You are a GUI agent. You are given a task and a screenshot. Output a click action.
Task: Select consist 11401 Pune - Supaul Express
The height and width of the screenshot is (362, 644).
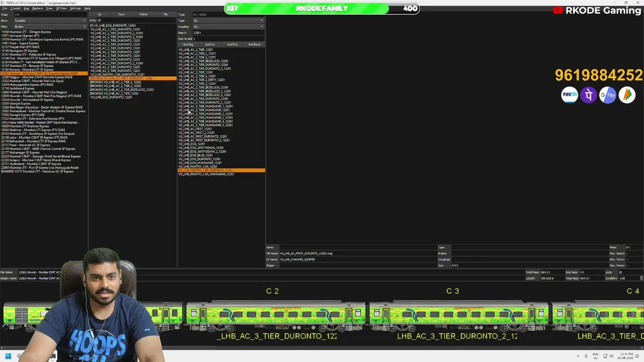tap(44, 43)
